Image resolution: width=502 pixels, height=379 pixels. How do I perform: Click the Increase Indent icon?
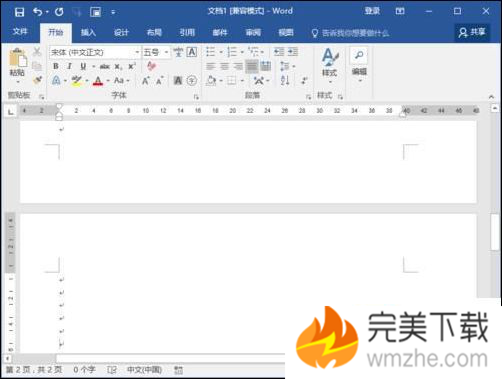293,52
